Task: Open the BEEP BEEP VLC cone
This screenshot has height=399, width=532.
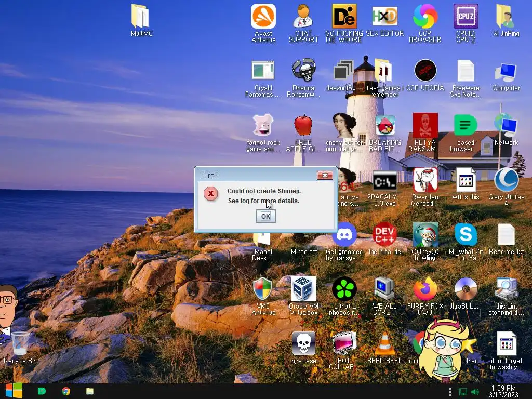Action: coord(385,348)
